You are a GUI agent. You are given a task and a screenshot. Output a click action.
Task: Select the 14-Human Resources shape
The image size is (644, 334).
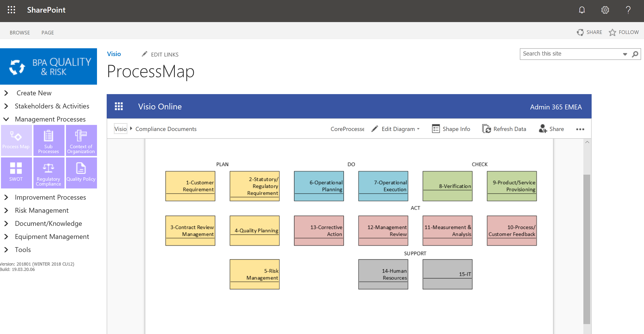[x=383, y=274]
